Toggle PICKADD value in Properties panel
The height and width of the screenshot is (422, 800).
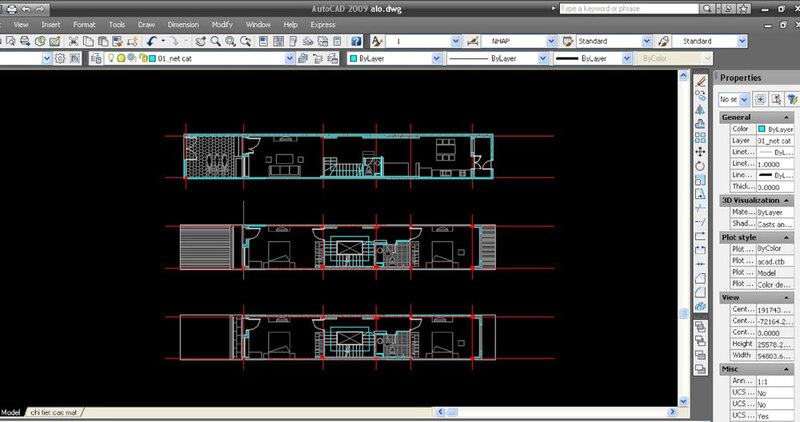click(760, 100)
